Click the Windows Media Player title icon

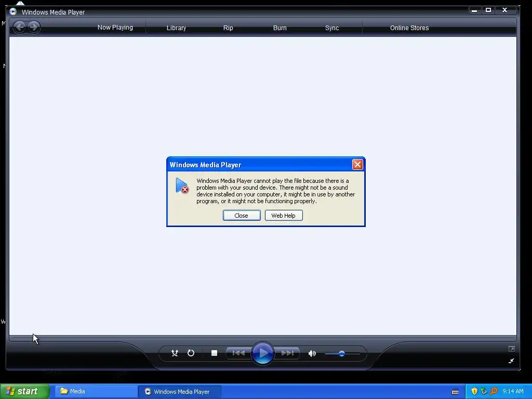(13, 12)
